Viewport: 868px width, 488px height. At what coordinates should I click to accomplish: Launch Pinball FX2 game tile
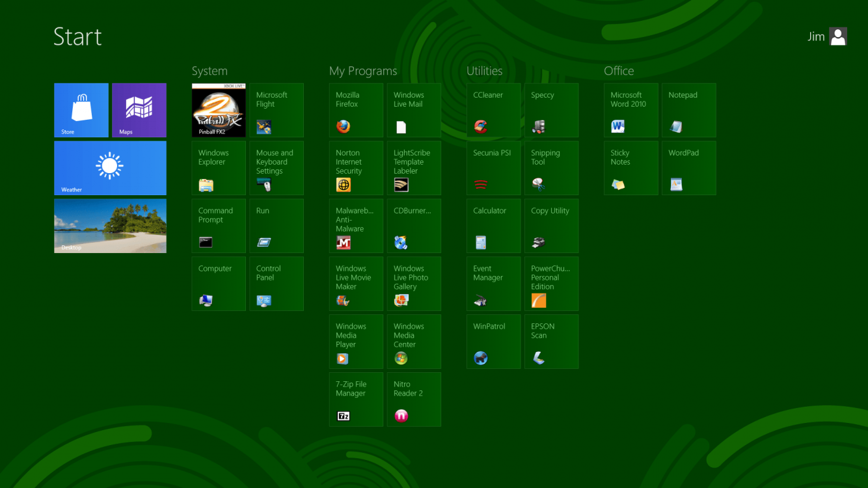(x=219, y=110)
